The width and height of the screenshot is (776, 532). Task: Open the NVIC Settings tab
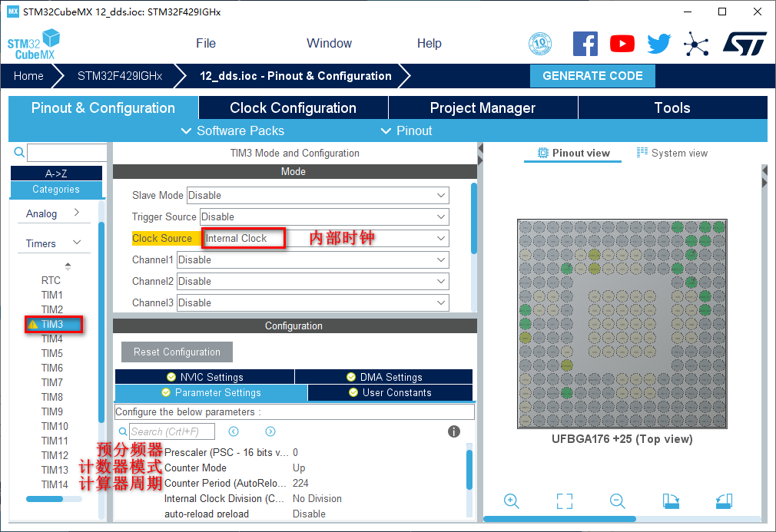[204, 377]
